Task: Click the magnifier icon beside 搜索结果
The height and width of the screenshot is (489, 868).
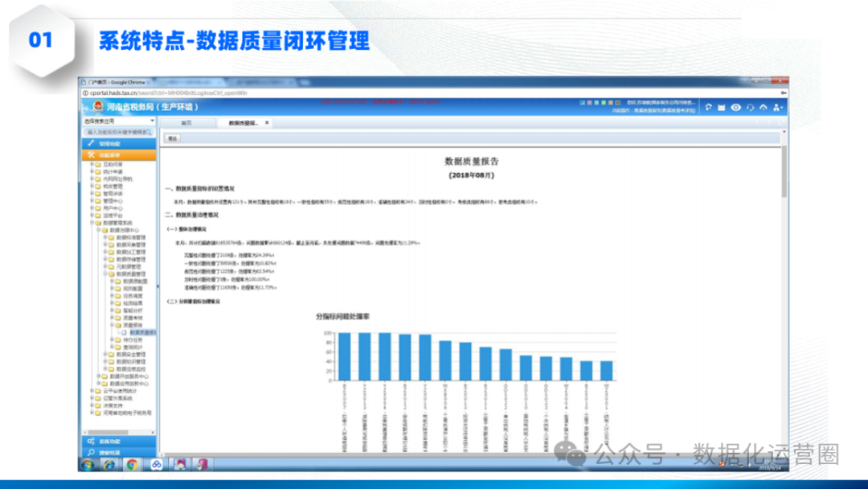Action: pyautogui.click(x=92, y=453)
